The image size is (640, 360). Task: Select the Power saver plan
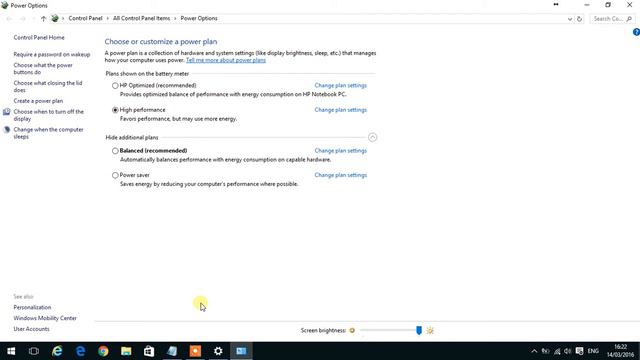point(115,176)
